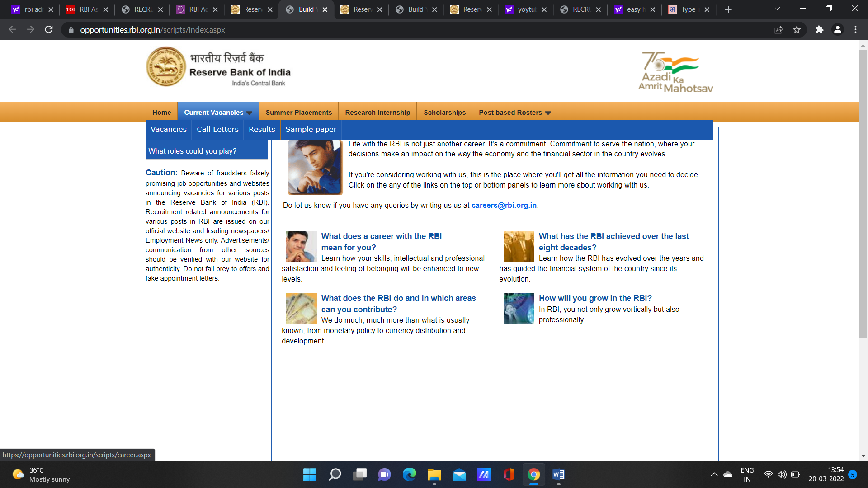Select Call Letters submenu item
The height and width of the screenshot is (488, 868).
tap(217, 129)
